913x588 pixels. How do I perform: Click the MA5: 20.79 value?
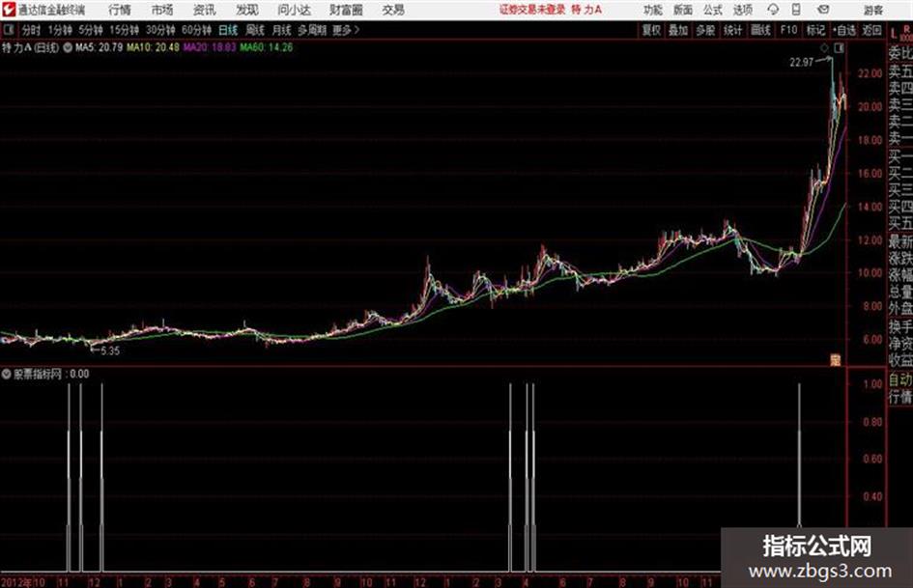coord(99,47)
